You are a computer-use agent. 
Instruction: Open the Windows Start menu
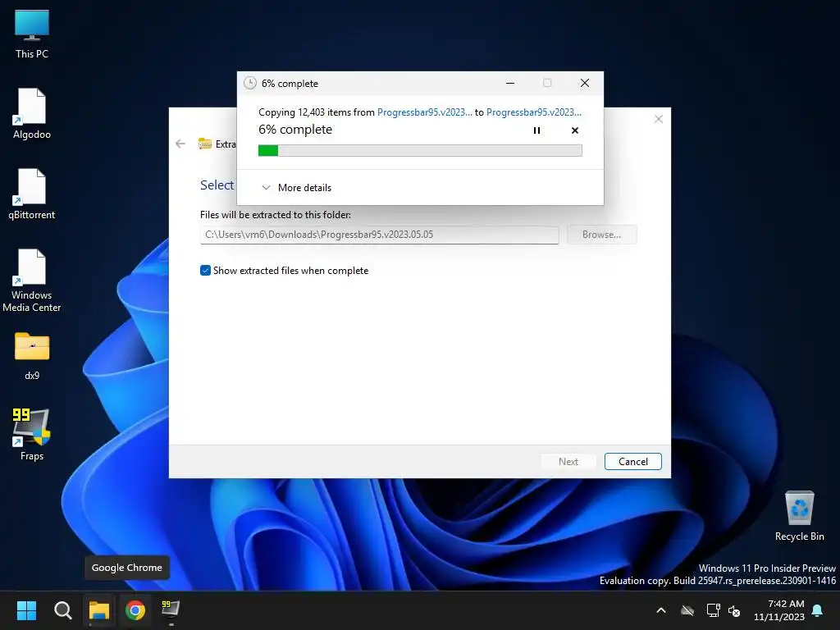point(26,610)
